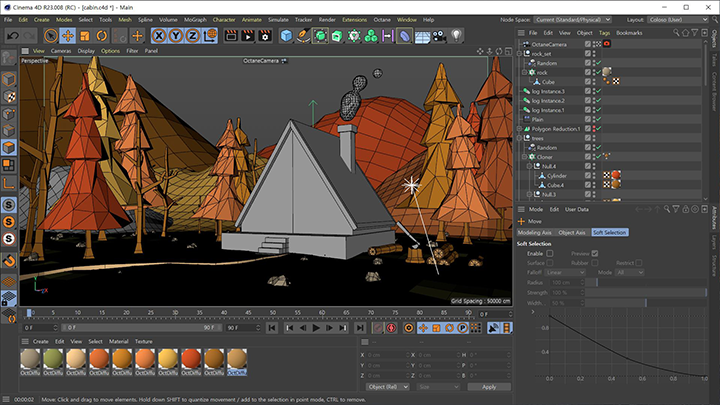Select Polygon Reduction.1 object row
Viewport: 720px width, 405px height.
point(556,129)
